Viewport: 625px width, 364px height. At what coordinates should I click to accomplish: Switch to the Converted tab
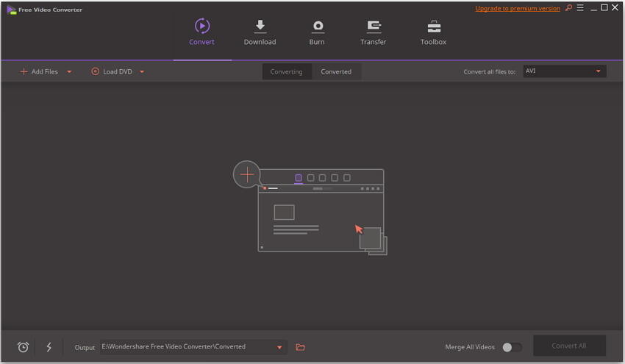[336, 72]
